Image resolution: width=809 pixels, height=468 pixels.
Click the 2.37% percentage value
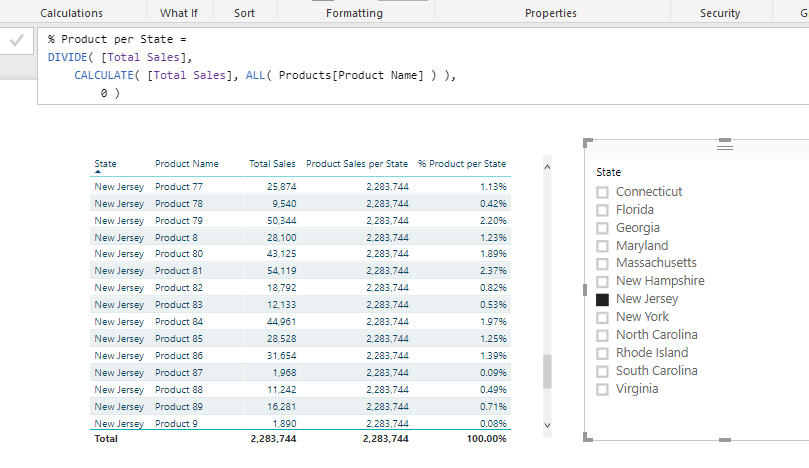coord(493,270)
